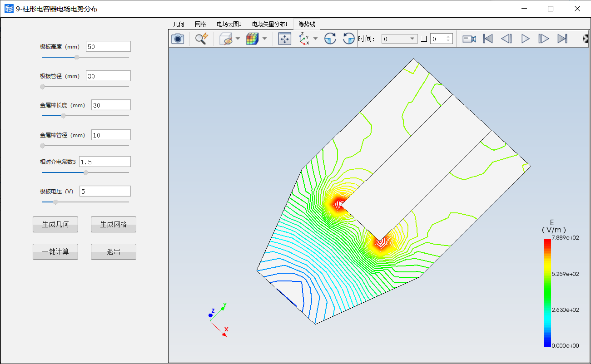Play the animation
This screenshot has width=591, height=364.
pyautogui.click(x=525, y=39)
